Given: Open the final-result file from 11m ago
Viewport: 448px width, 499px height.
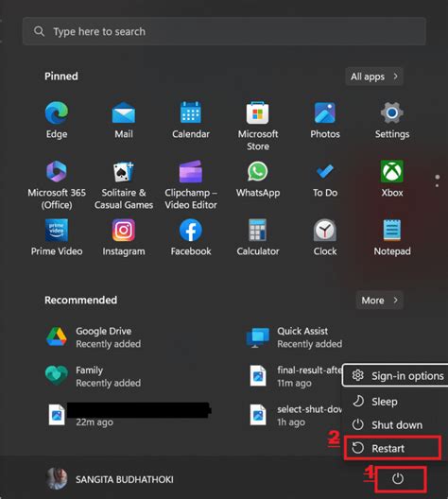Looking at the screenshot, I should pos(294,376).
